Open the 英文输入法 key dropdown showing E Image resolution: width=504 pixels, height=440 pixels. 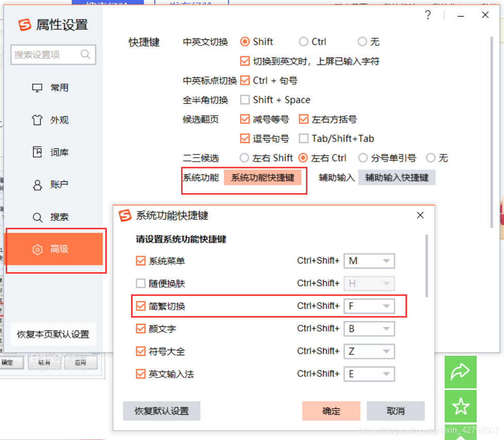tap(369, 374)
